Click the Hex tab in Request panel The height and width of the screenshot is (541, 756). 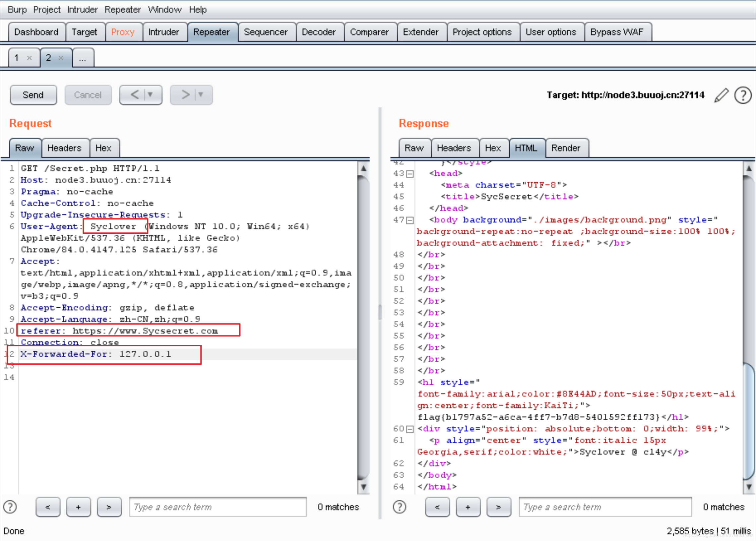pos(102,148)
